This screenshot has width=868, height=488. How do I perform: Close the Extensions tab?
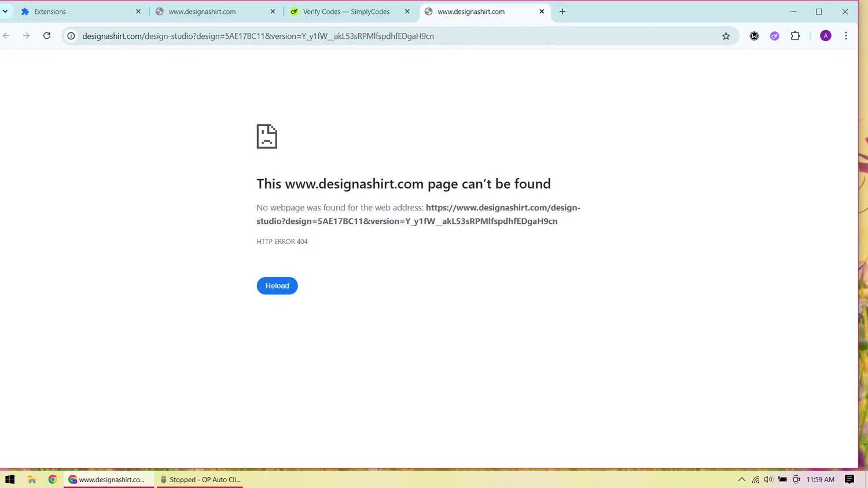[x=138, y=12]
